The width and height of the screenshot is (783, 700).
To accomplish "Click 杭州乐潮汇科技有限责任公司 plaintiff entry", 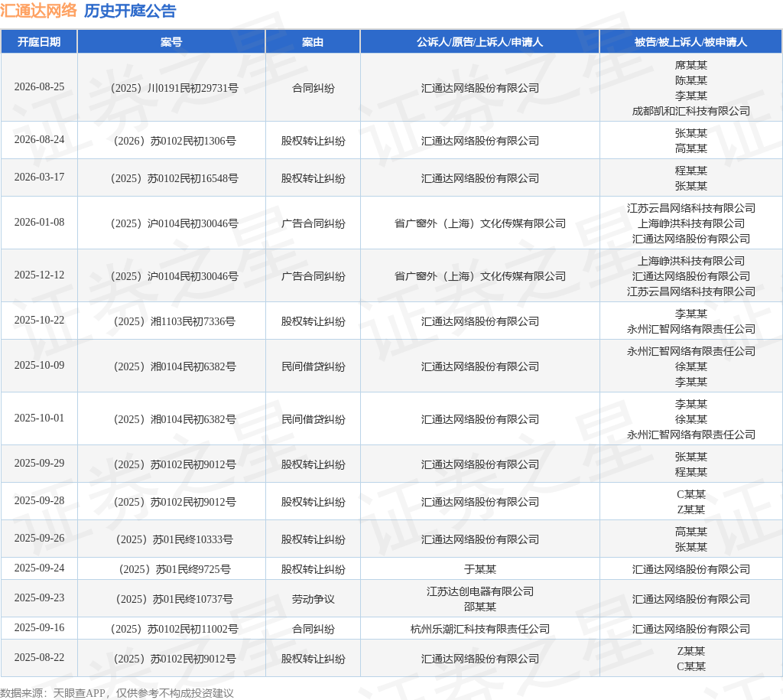I will (480, 629).
